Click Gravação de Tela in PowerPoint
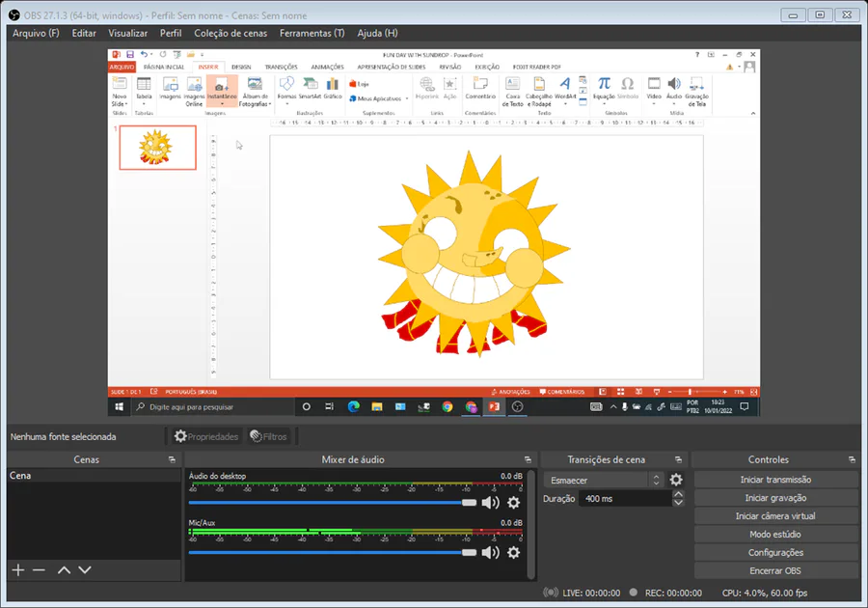Viewport: 868px width, 608px height. (696, 92)
